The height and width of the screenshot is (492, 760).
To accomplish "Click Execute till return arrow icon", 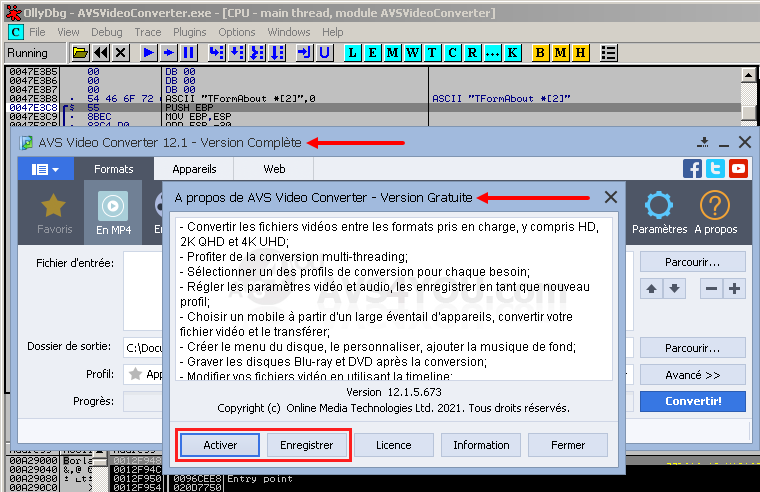I will [x=304, y=52].
